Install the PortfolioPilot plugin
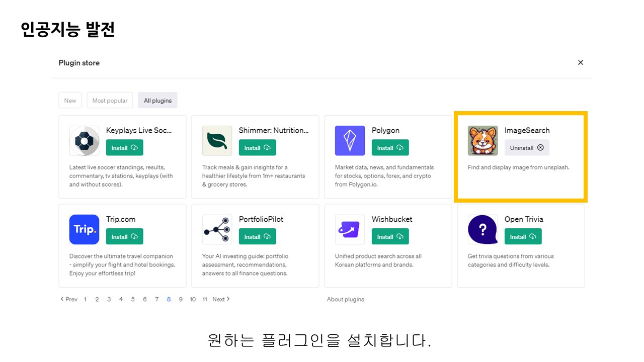The height and width of the screenshot is (362, 644). (258, 237)
